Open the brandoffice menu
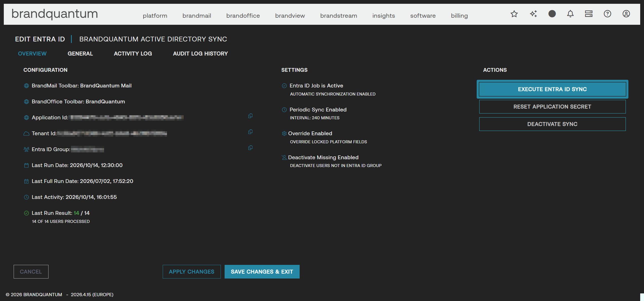The image size is (644, 301). (243, 16)
